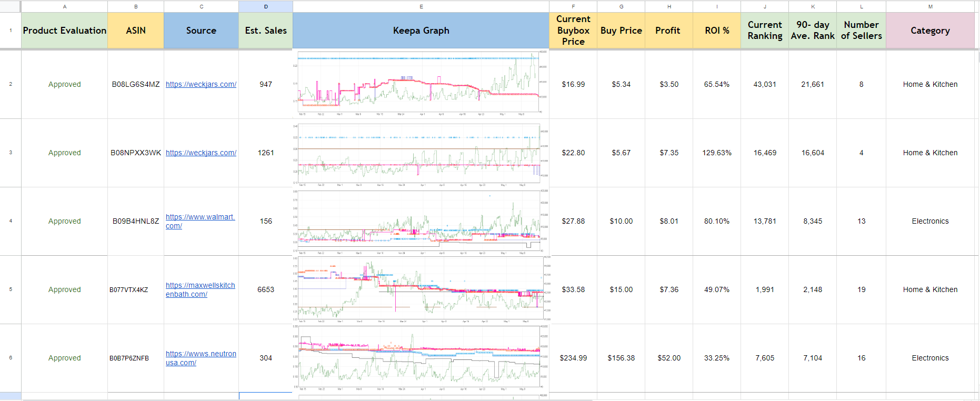Open the maxwellskitchenbath.com source link
The width and height of the screenshot is (980, 401).
[200, 286]
